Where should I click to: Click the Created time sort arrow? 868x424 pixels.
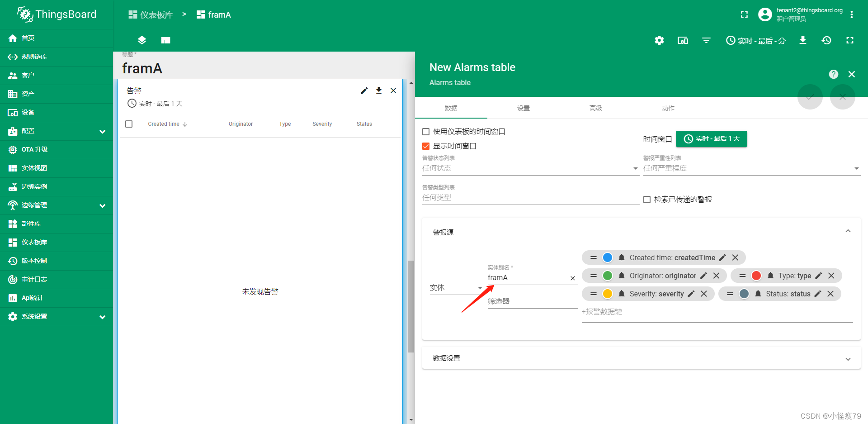185,124
